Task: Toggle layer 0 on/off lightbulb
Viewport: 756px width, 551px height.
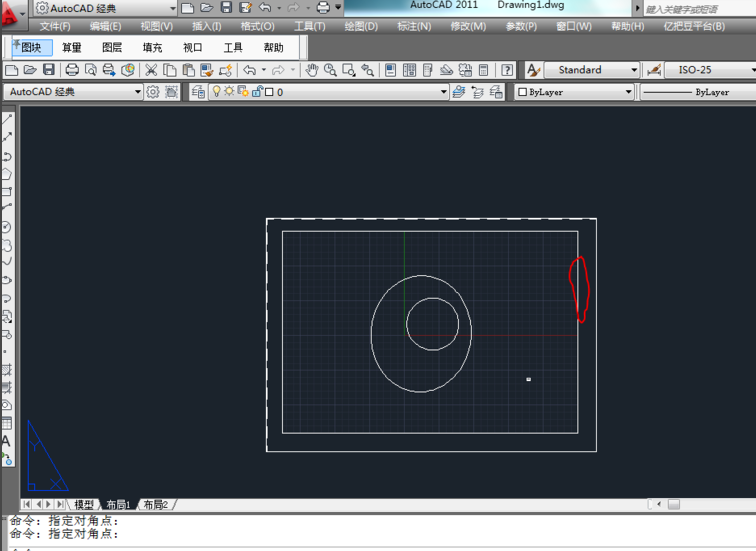Action: (216, 91)
